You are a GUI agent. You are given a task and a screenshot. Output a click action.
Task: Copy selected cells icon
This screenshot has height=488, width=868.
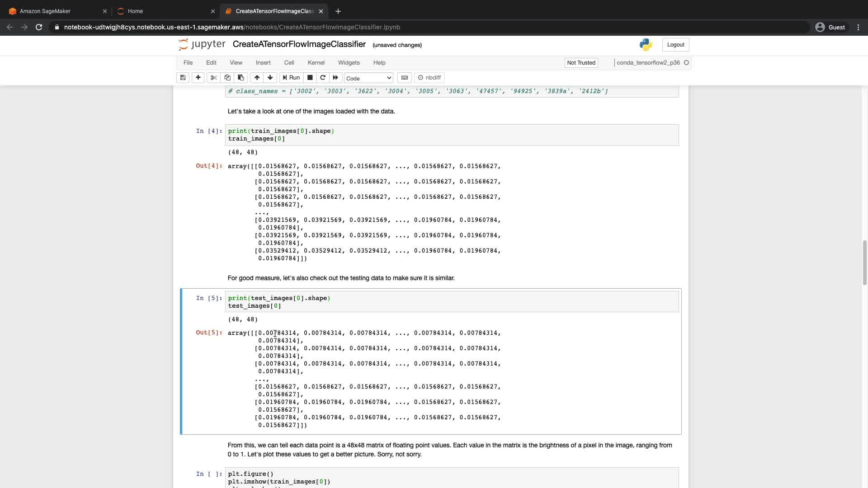227,78
